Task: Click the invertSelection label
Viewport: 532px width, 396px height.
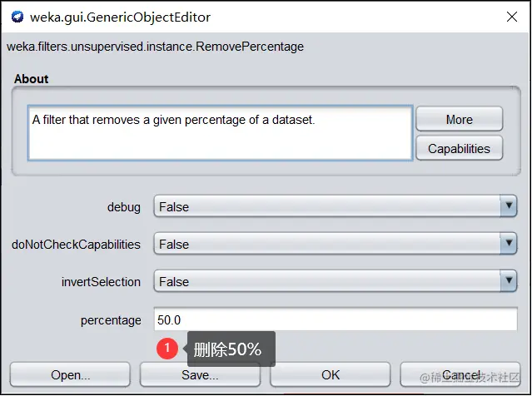Action: click(x=101, y=282)
